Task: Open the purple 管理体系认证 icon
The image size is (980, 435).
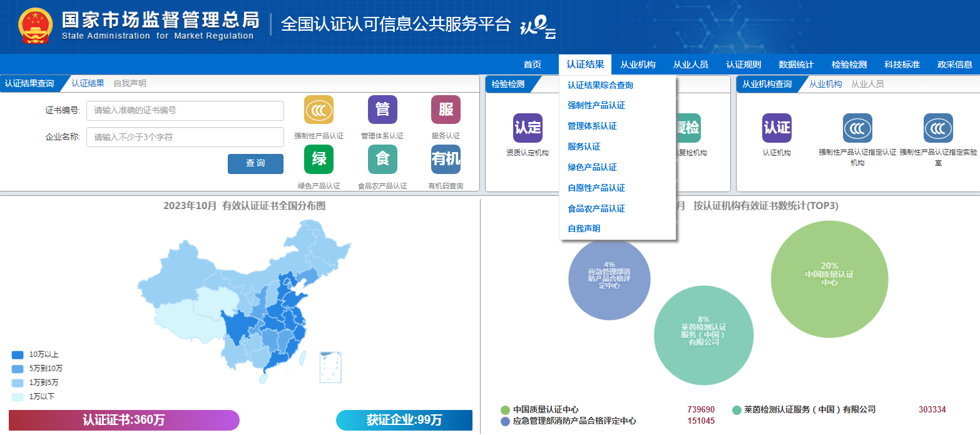Action: click(382, 110)
